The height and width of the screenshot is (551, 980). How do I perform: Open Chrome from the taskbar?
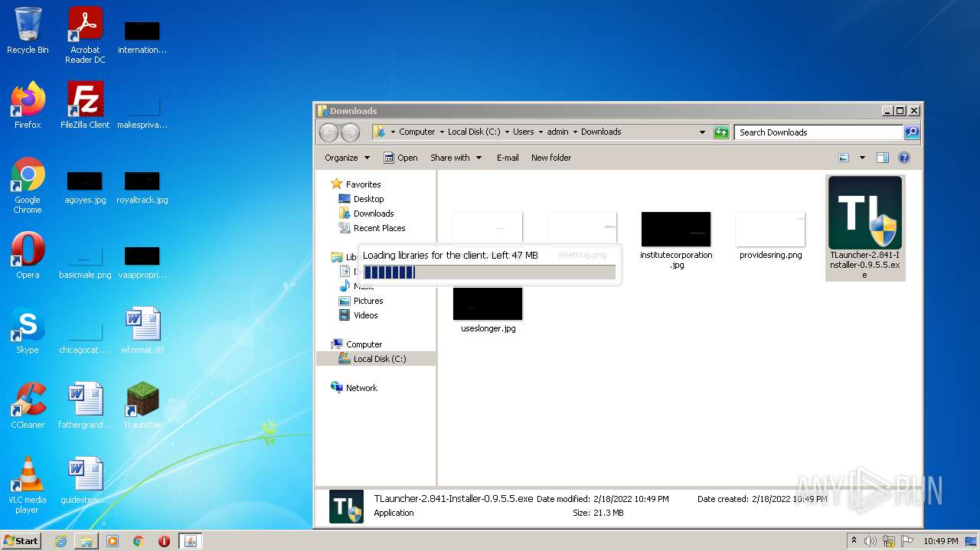tap(139, 541)
